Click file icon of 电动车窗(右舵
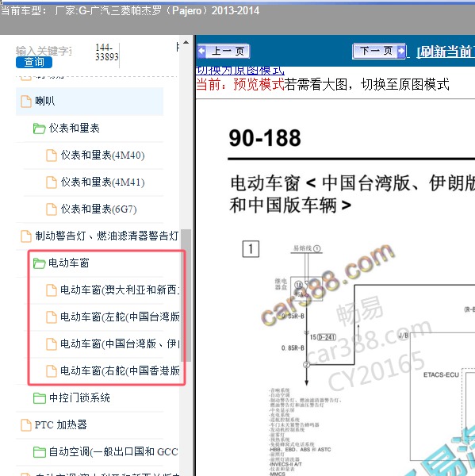The height and width of the screenshot is (476, 475). tap(52, 370)
